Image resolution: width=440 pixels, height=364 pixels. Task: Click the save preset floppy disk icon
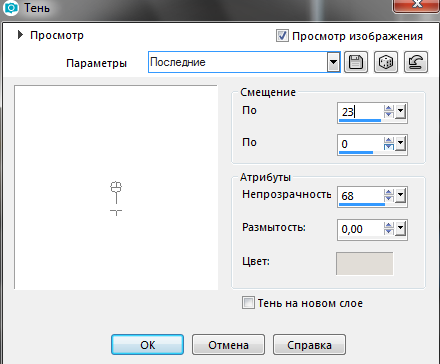click(x=356, y=62)
